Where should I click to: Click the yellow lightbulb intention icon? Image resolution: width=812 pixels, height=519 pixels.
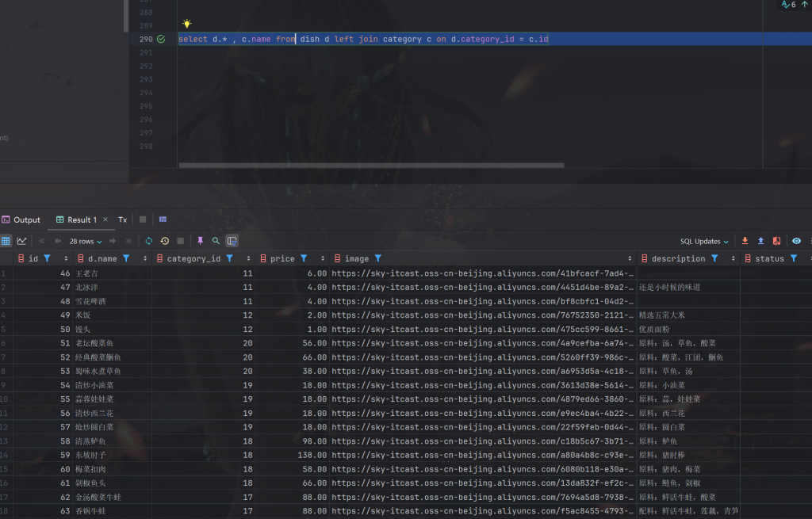pos(186,24)
